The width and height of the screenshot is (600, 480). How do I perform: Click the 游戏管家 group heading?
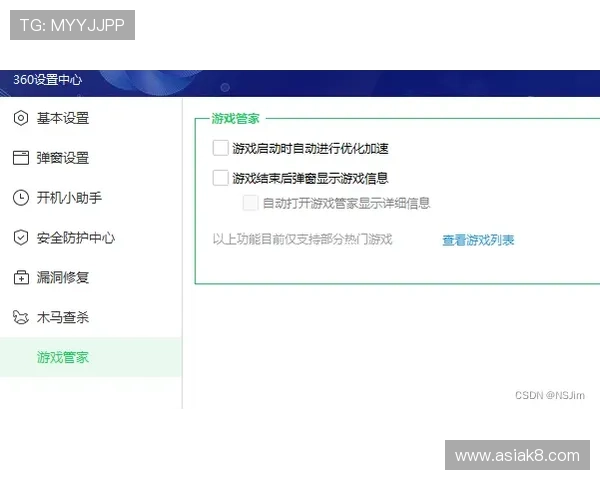click(x=235, y=119)
